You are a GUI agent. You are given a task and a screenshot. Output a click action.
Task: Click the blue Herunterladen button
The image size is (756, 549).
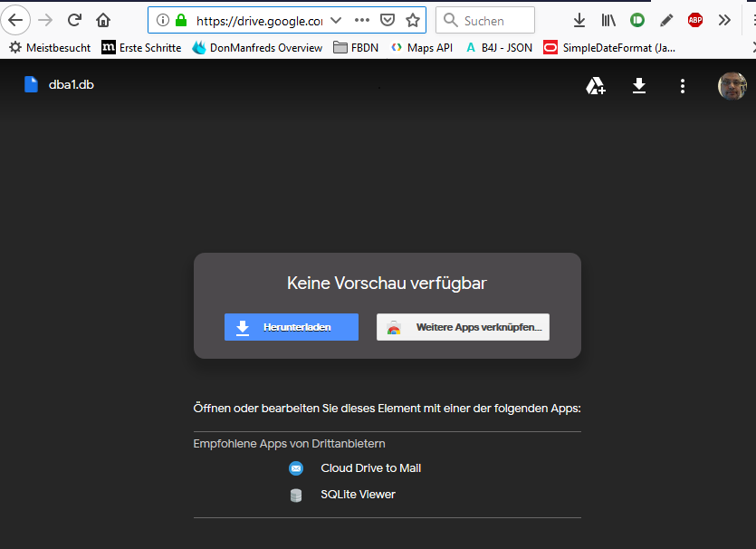[x=292, y=327]
